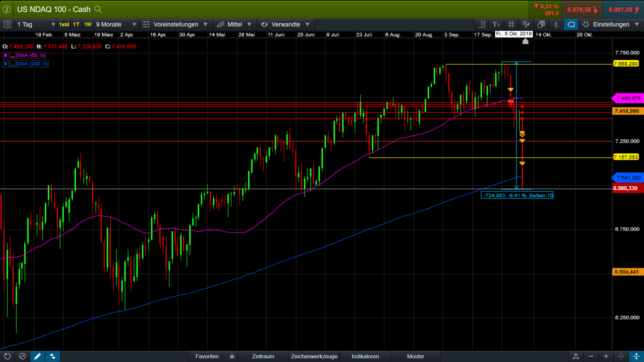Click the grid color picker icon

tap(526, 24)
